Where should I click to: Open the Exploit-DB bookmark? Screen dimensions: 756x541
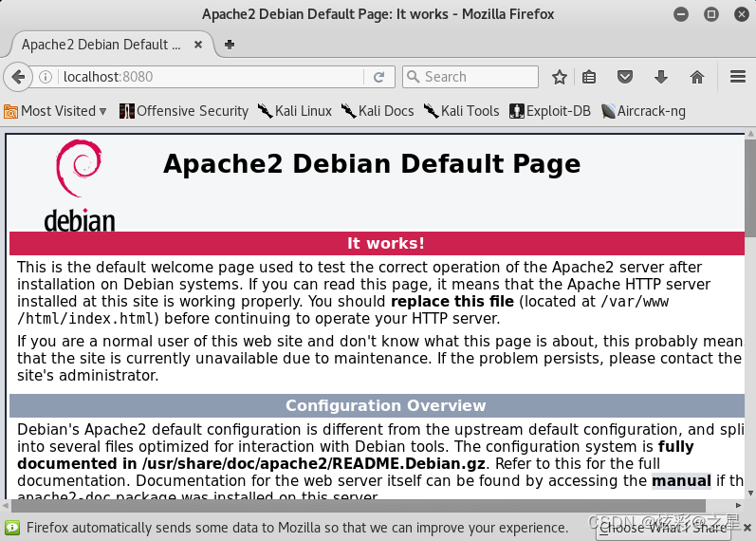550,111
